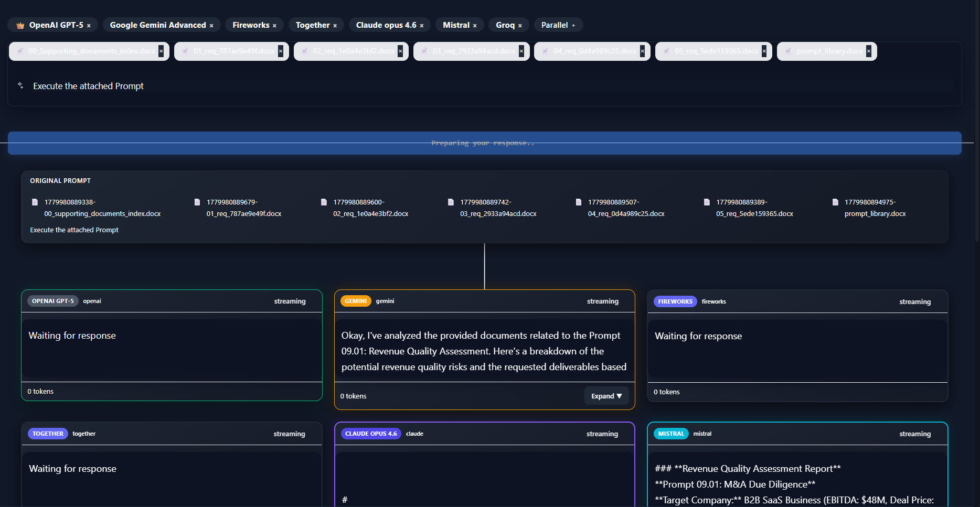Click 'Waiting for response' in Together card
The image size is (980, 507).
[x=72, y=469]
